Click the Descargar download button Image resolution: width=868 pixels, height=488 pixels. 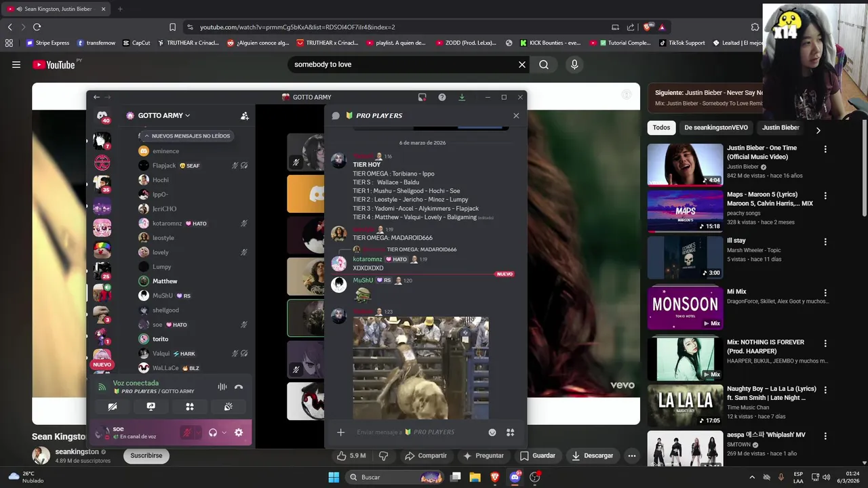[592, 455]
